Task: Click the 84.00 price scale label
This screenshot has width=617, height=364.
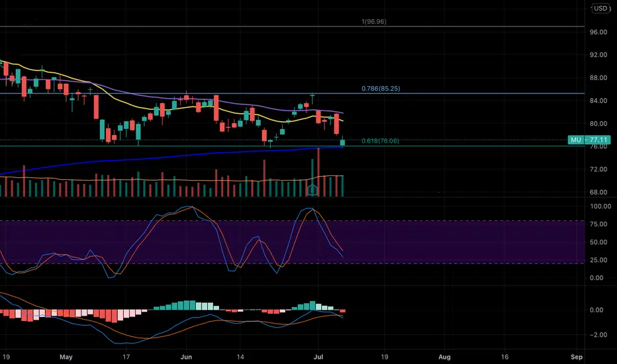Action: click(x=598, y=101)
